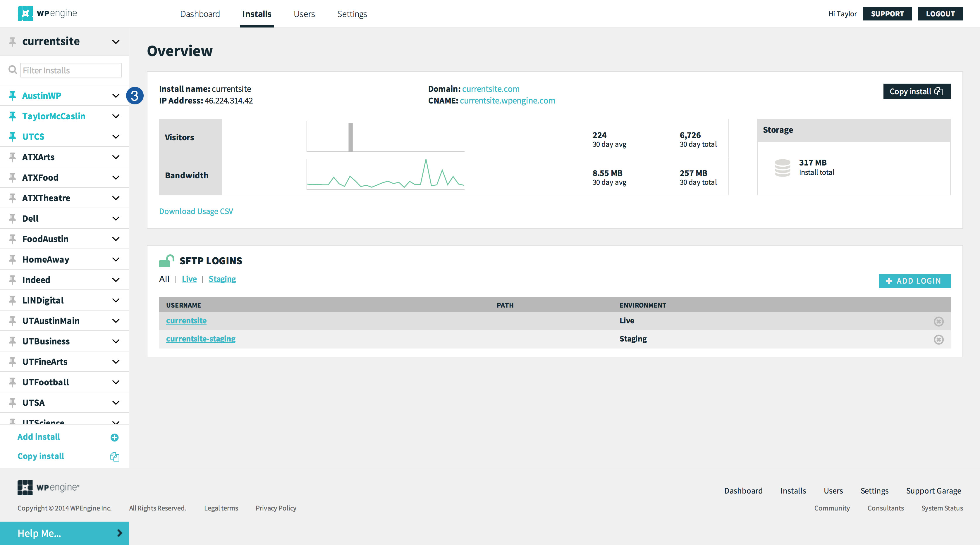Delete the currentsite Live SFTP login
The width and height of the screenshot is (980, 545).
(938, 321)
